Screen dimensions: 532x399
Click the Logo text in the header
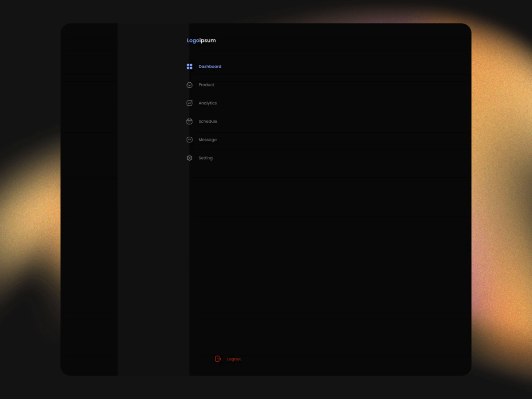(192, 40)
